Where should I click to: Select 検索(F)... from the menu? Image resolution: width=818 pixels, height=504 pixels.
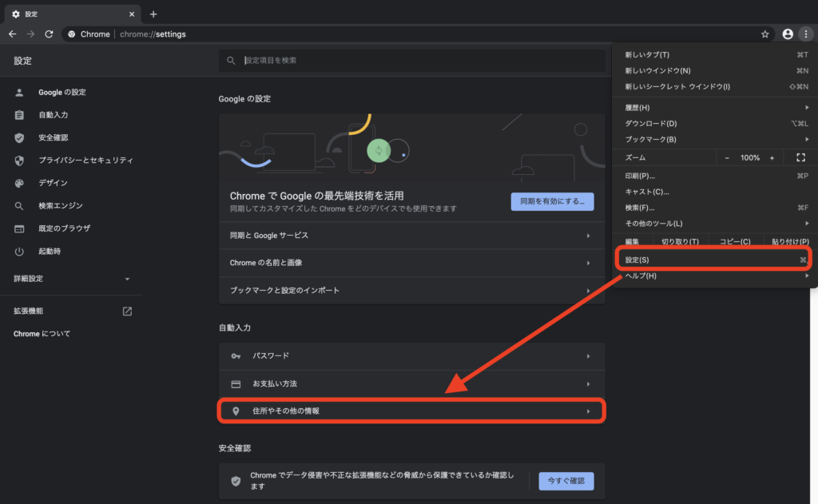(715, 208)
